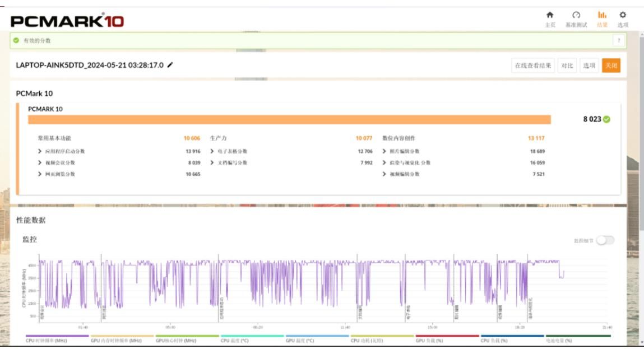The width and height of the screenshot is (644, 349).
Task: Click the orange 关闭 close button
Action: point(611,66)
